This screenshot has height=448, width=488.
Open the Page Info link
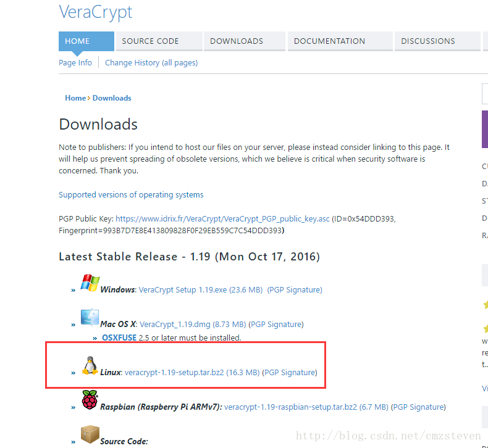75,63
